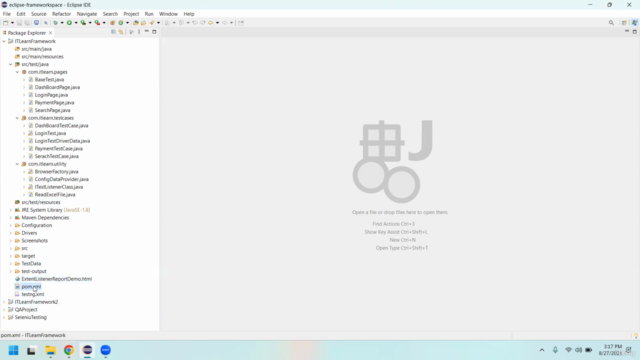This screenshot has height=360, width=640.
Task: Open the Debug dropdown arrow
Action: coord(62,23)
